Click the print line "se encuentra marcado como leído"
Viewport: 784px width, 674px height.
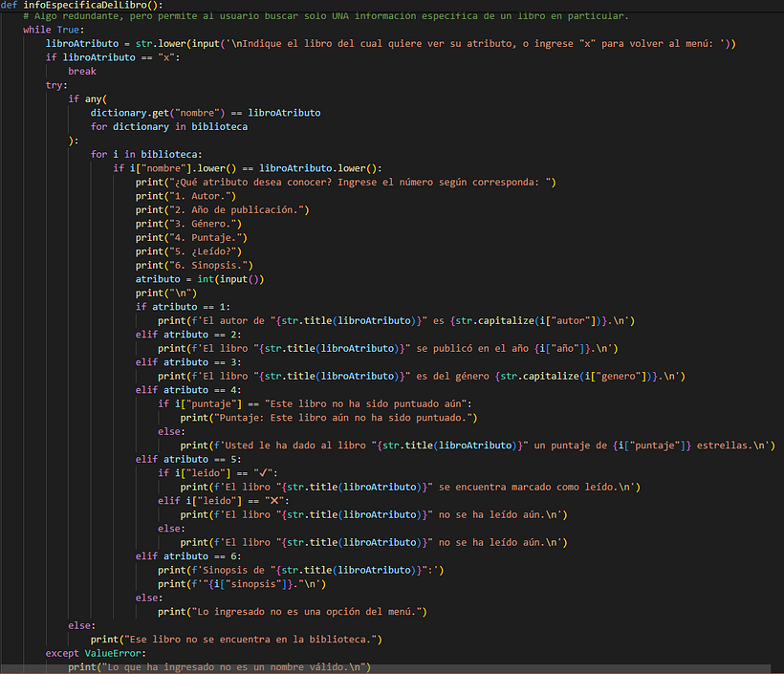pyautogui.click(x=410, y=487)
